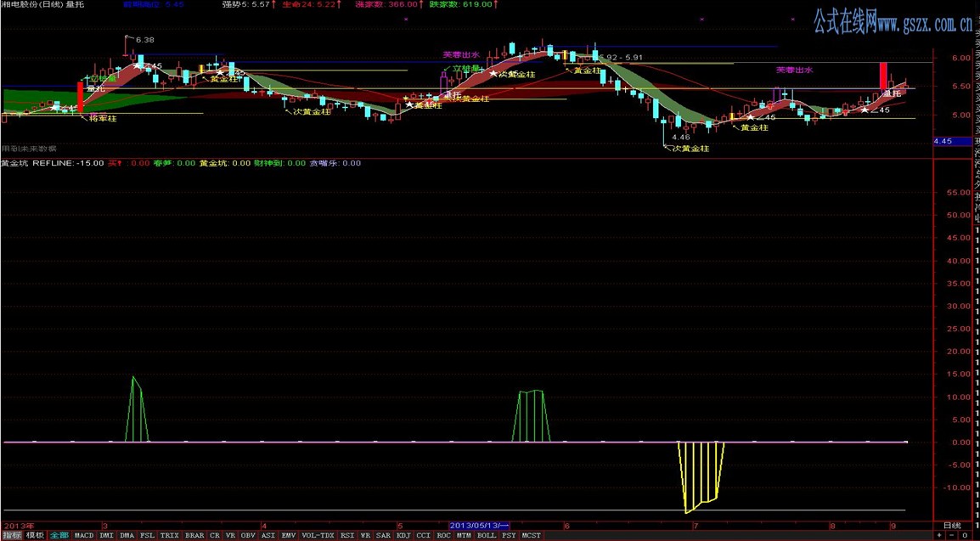Switch to the RSI indicator
This screenshot has width=980, height=541.
(x=347, y=535)
